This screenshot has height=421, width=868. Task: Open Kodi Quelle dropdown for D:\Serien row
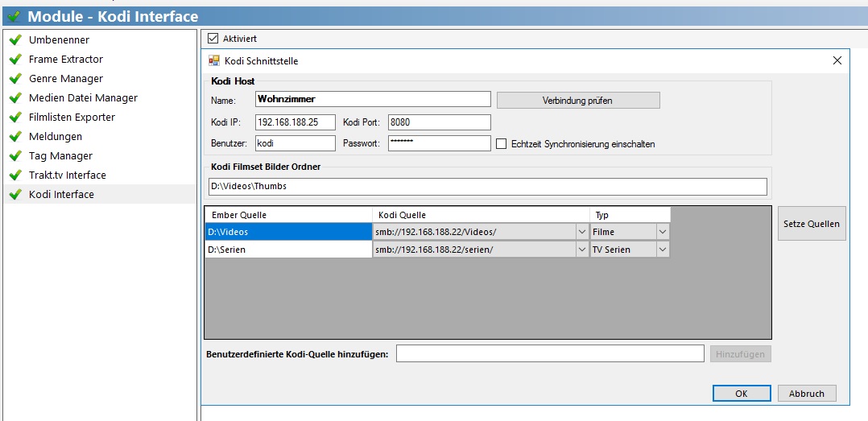(582, 250)
